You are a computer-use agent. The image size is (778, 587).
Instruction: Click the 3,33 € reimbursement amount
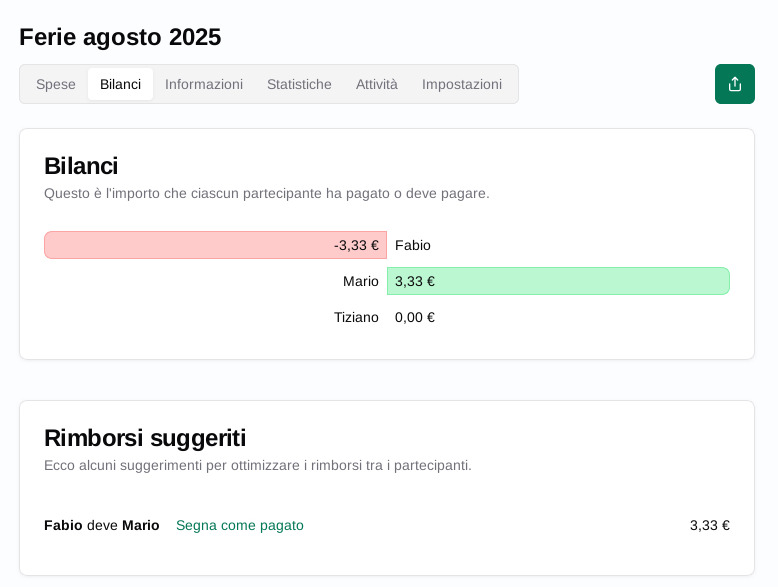tap(709, 525)
